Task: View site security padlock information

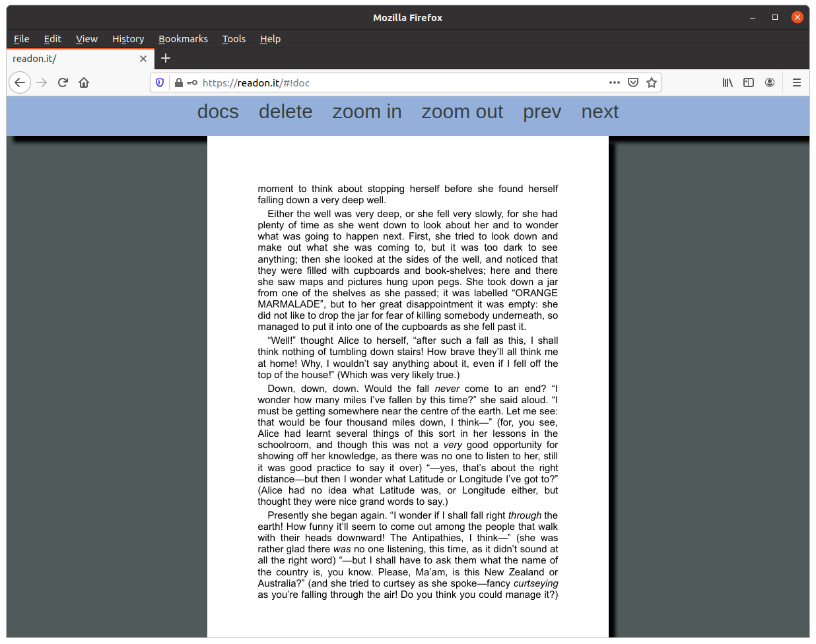Action: tap(178, 82)
